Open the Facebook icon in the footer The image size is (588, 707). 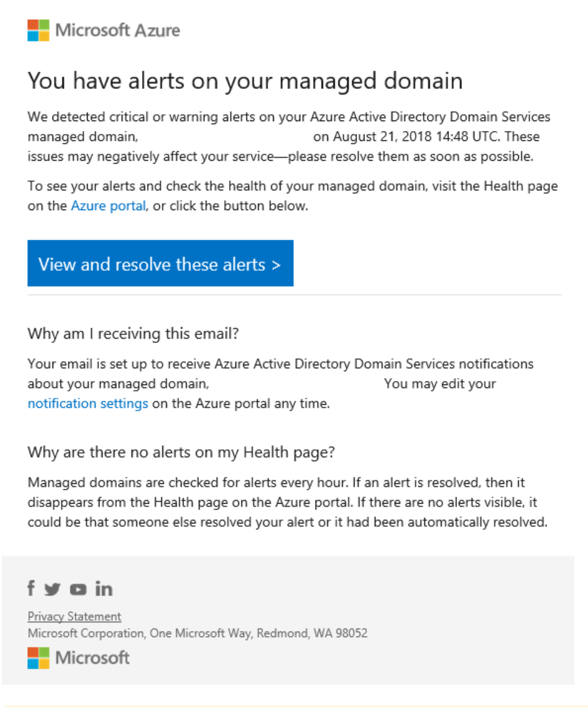pyautogui.click(x=31, y=588)
